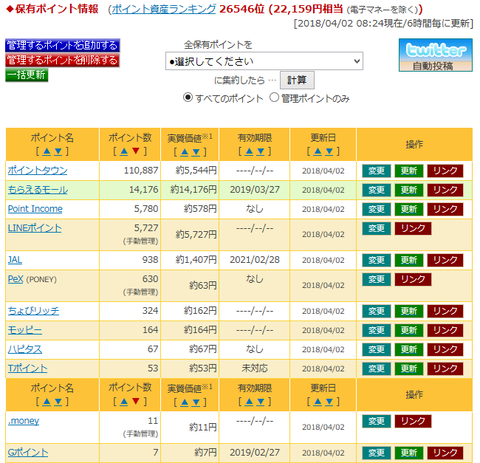Sort update date descending in lower header
The image size is (480, 463).
329,402
